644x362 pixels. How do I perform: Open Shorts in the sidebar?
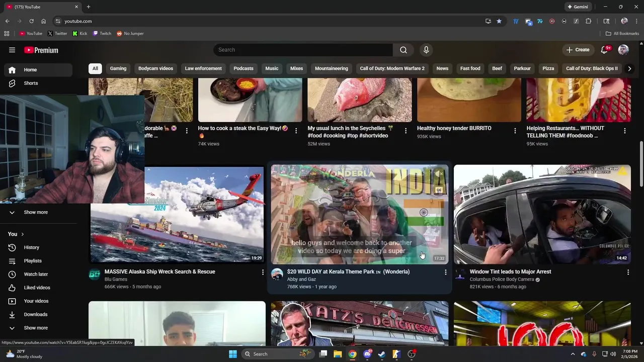38,83
